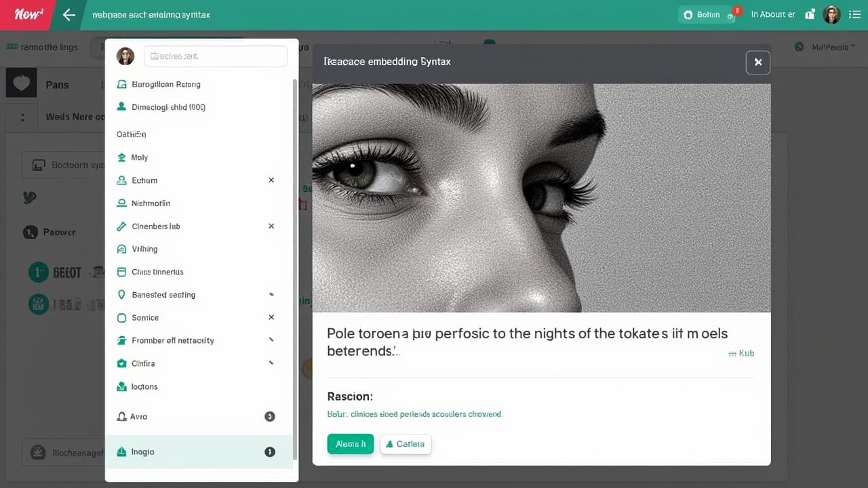Click the Avra bell icon
The height and width of the screenshot is (488, 868).
point(121,417)
